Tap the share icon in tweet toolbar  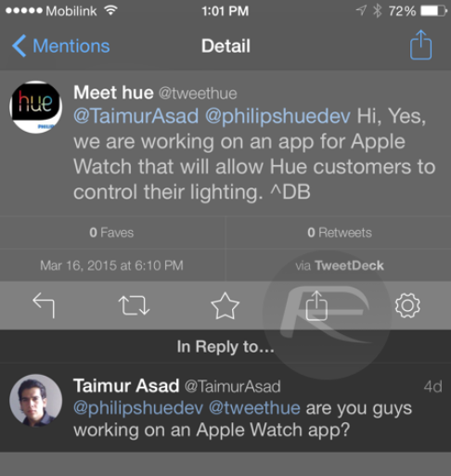[316, 305]
